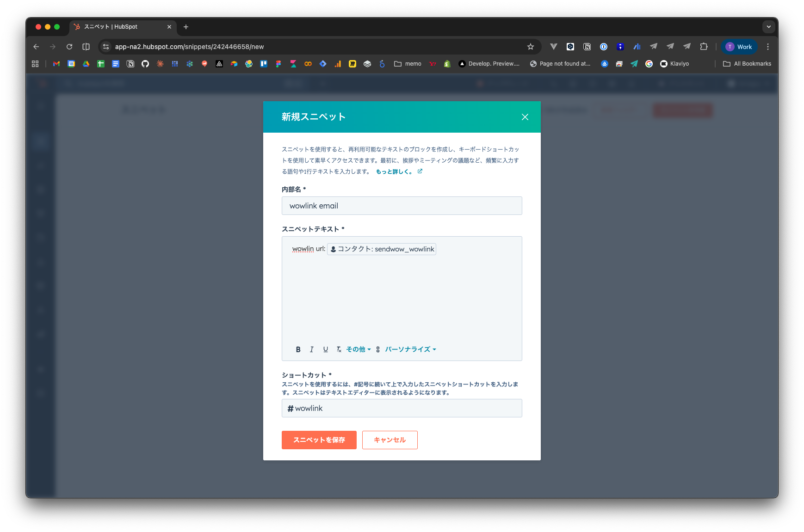The image size is (804, 532).
Task: Open the Notion extension in the toolbar
Action: [x=587, y=47]
